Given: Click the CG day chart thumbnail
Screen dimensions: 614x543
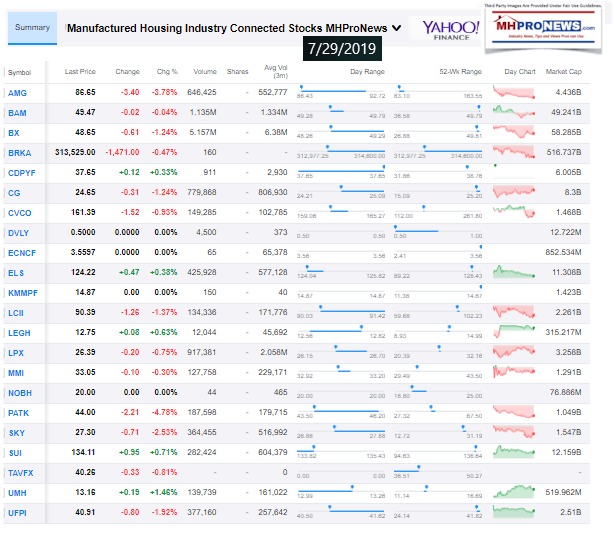Looking at the screenshot, I should (x=514, y=192).
